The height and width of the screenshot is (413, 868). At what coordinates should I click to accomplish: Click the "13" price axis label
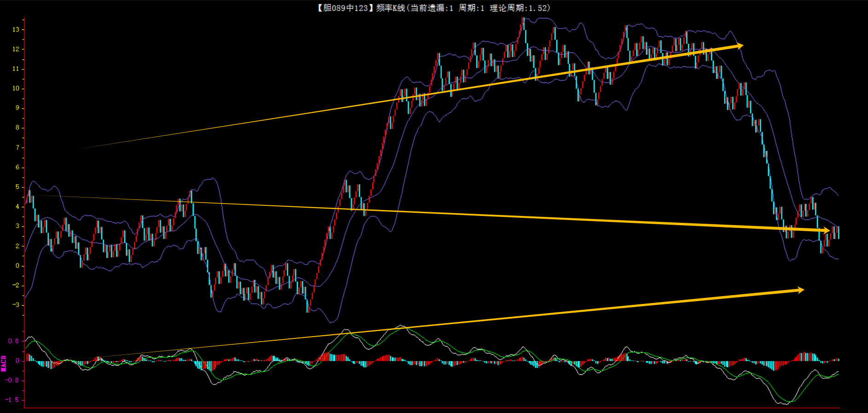click(16, 29)
